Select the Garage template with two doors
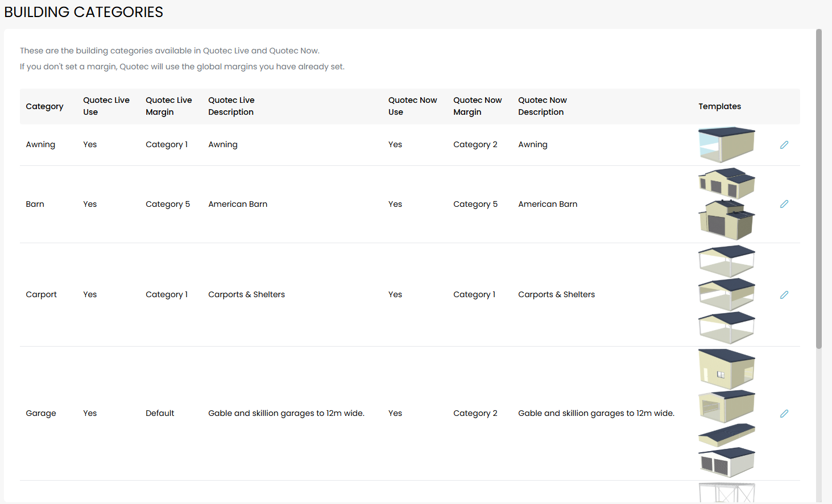 726,462
